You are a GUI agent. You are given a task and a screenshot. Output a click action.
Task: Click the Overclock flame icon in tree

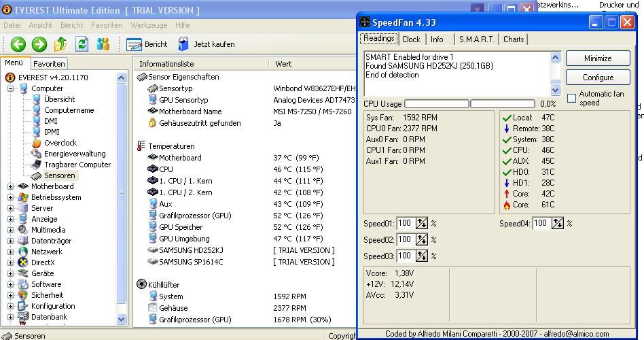pos(37,143)
